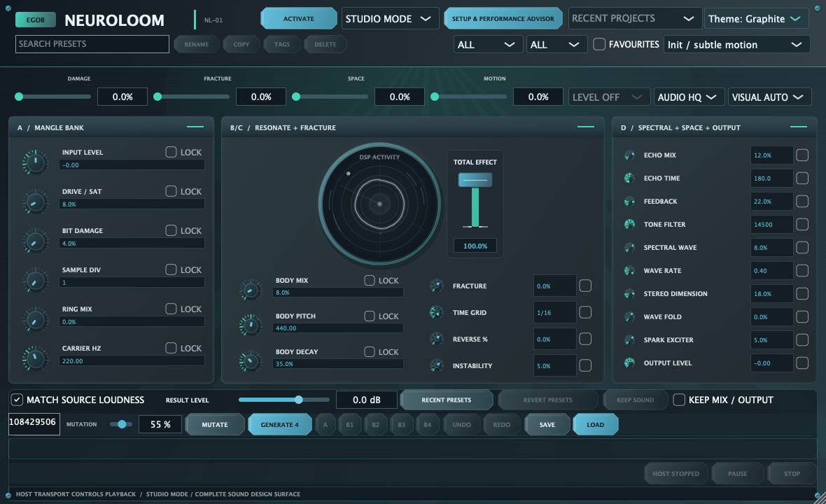Select variation slot B2

pos(376,424)
